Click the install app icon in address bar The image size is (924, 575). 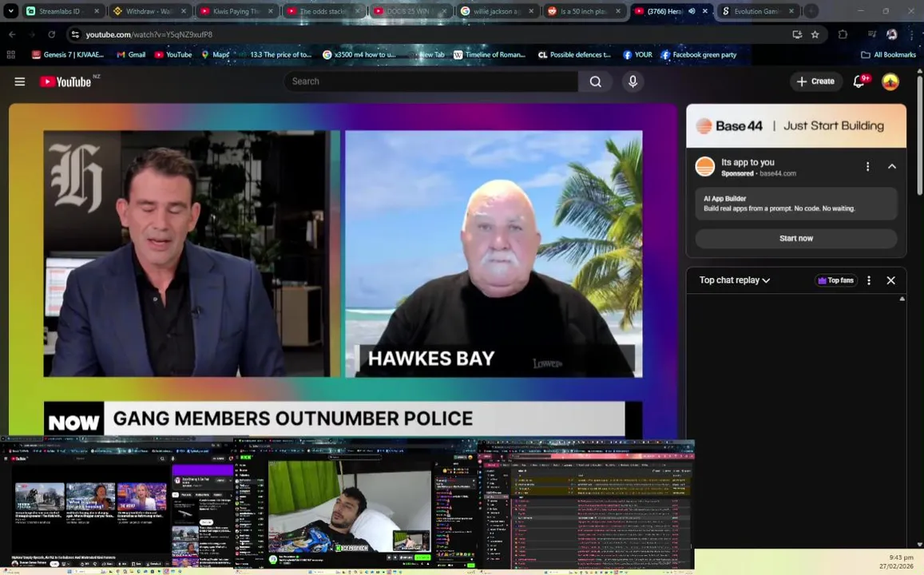[x=797, y=34]
